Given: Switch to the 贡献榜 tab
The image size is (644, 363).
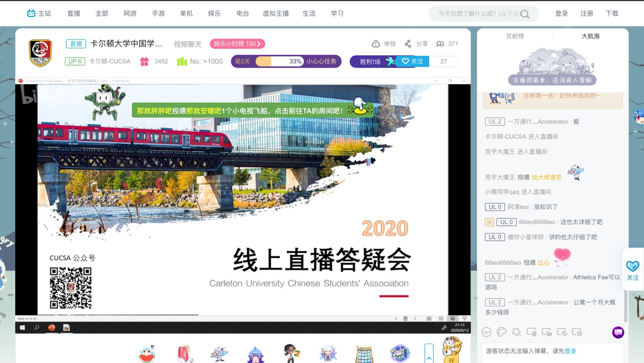Looking at the screenshot, I should [x=515, y=36].
